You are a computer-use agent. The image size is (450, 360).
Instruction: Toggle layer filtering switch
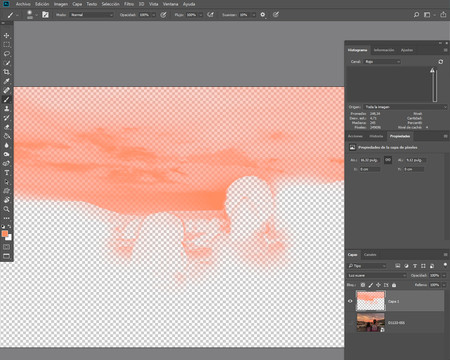point(445,265)
